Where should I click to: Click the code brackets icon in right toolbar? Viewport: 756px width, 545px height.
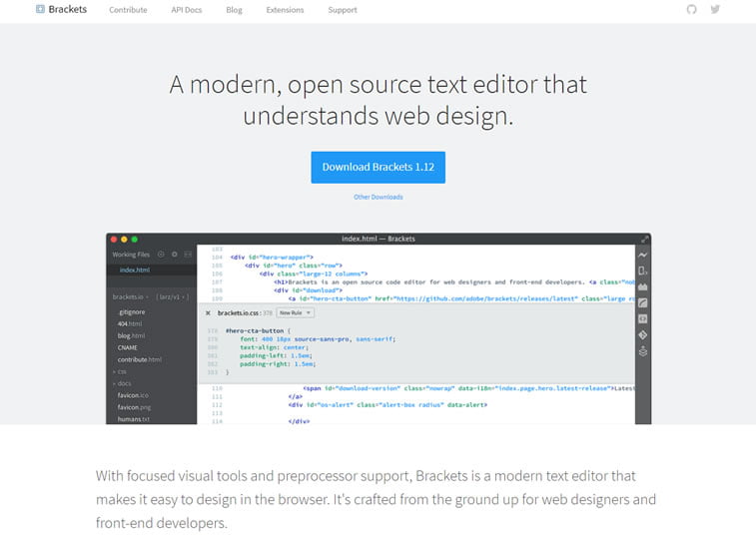(643, 319)
